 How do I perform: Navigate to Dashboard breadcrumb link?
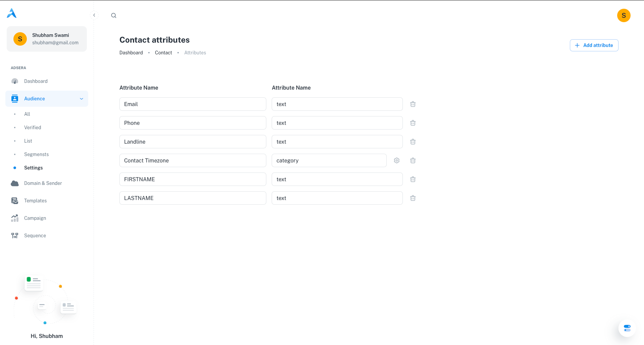click(x=131, y=53)
